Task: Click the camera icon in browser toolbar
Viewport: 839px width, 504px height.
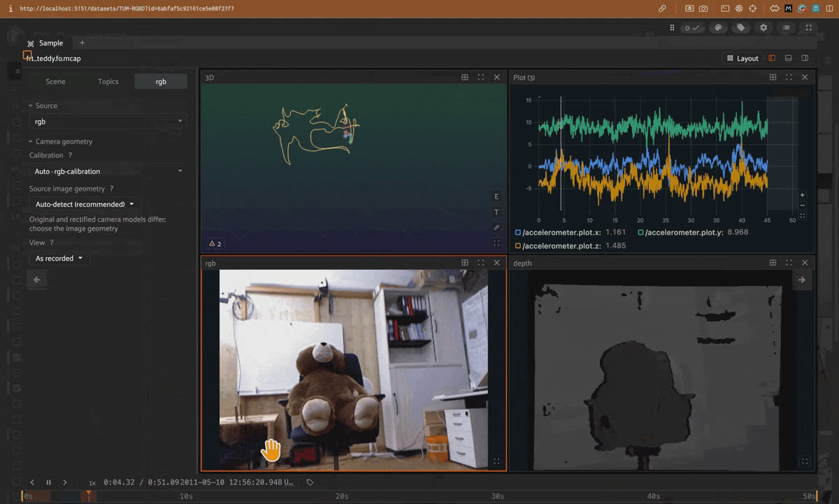Action: [703, 8]
